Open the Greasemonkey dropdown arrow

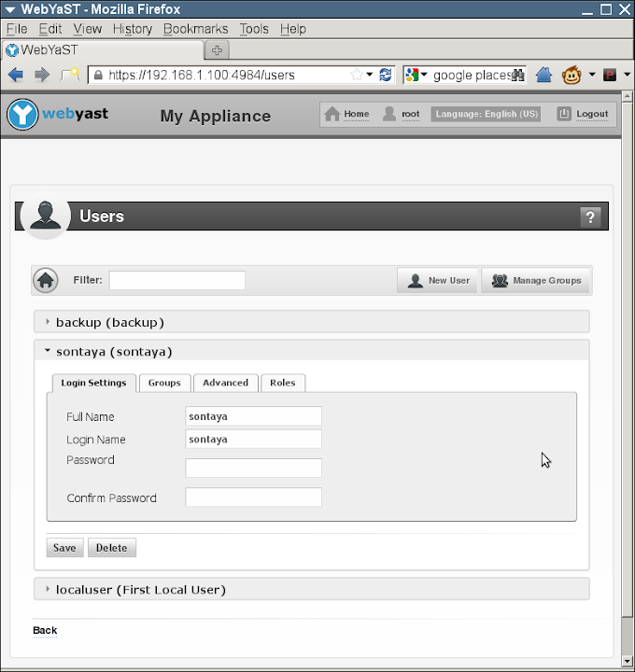592,75
